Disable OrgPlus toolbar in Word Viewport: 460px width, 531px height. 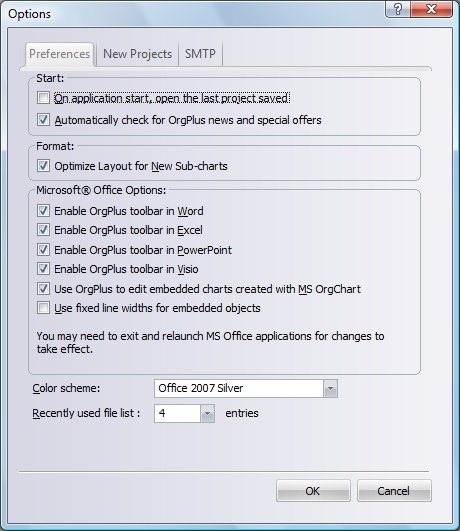(43, 211)
